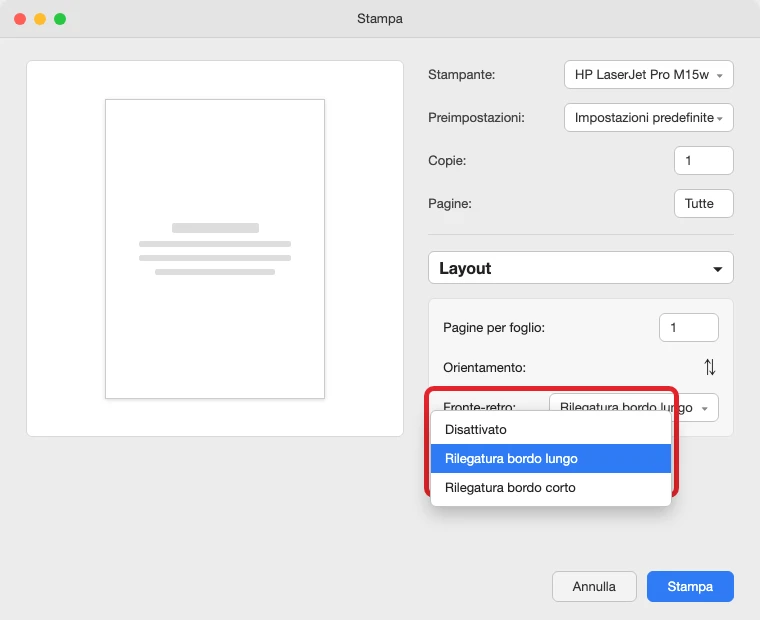Click the Stampante: label
This screenshot has width=760, height=620.
[x=461, y=75]
